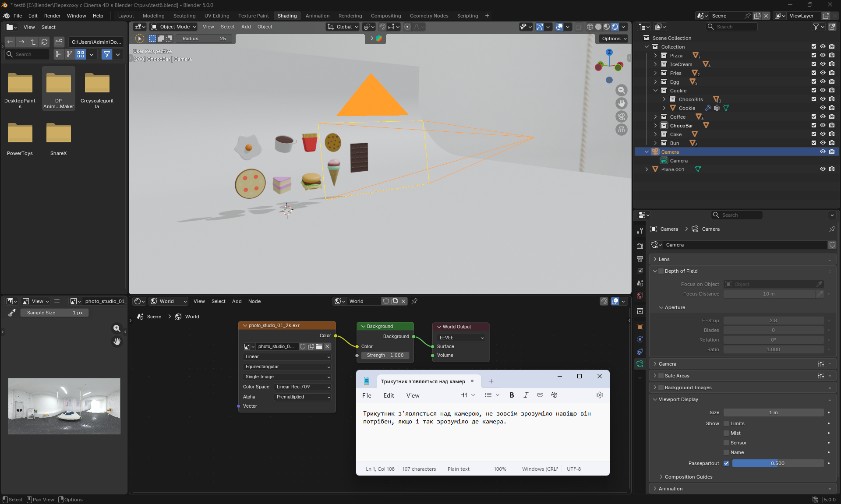The height and width of the screenshot is (504, 841).
Task: Click the bold button in Notepad
Action: click(x=512, y=395)
